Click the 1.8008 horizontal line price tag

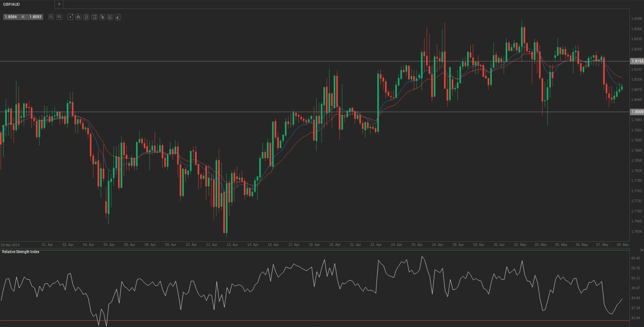637,112
